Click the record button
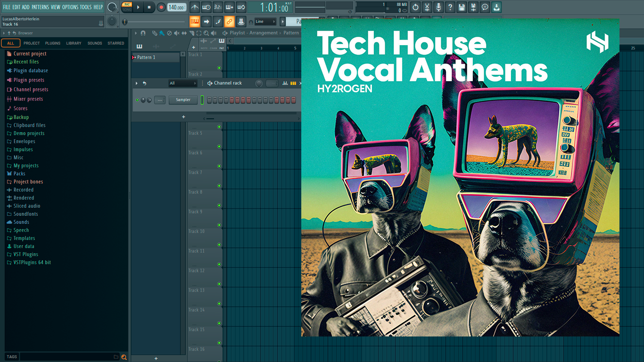The width and height of the screenshot is (644, 362). click(x=161, y=7)
